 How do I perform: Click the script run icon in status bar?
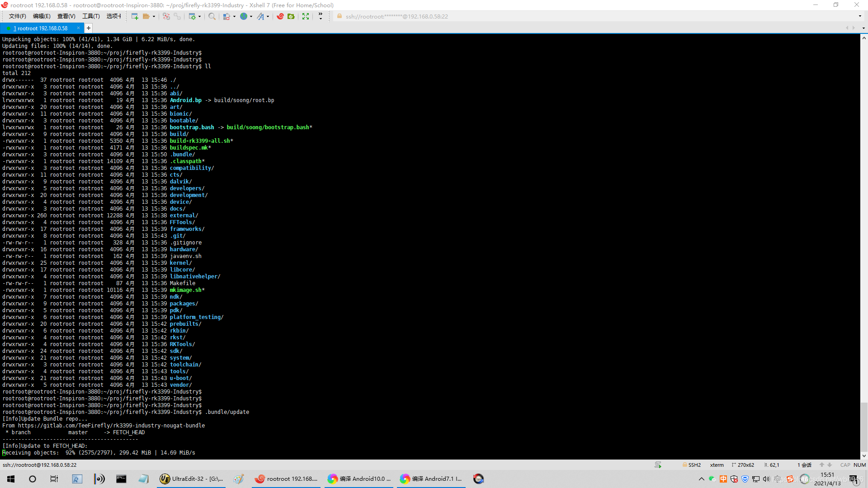[658, 465]
